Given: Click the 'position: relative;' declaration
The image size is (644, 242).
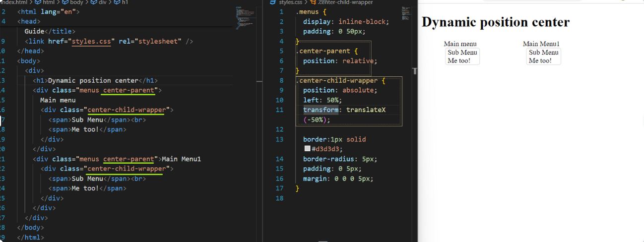Looking at the screenshot, I should click(x=340, y=61).
